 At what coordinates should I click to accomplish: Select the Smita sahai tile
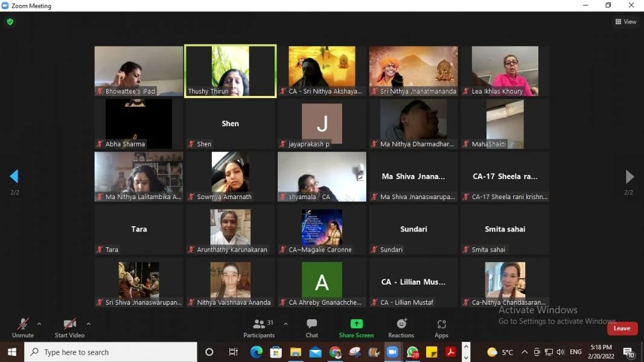pos(505,229)
